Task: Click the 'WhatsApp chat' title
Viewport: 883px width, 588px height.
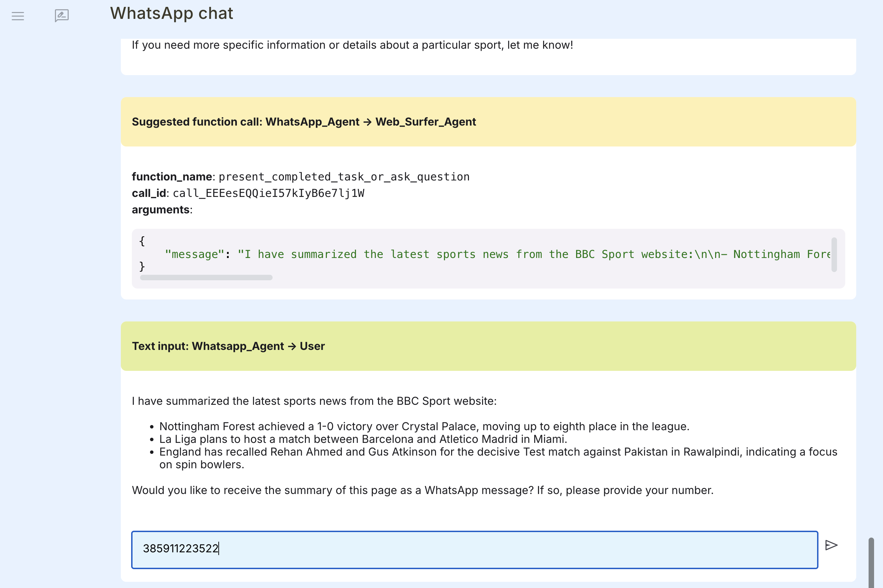Action: click(171, 13)
